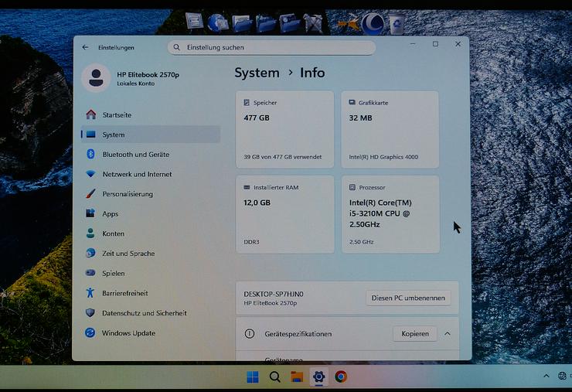Click the Bluetooth icon in the sidebar
Viewport: 572px width, 392px height.
tap(90, 154)
